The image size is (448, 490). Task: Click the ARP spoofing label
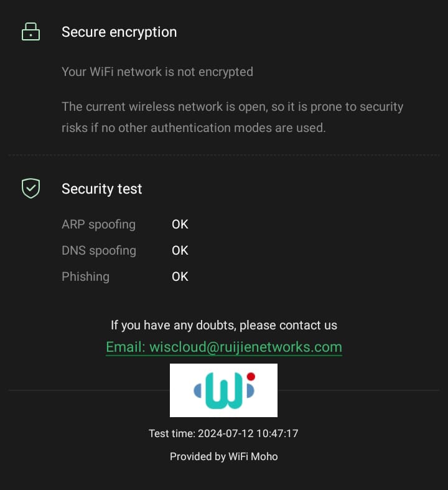pos(98,224)
